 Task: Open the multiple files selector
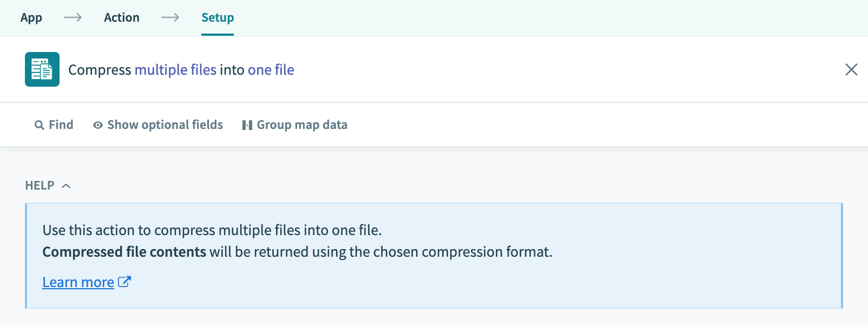177,69
